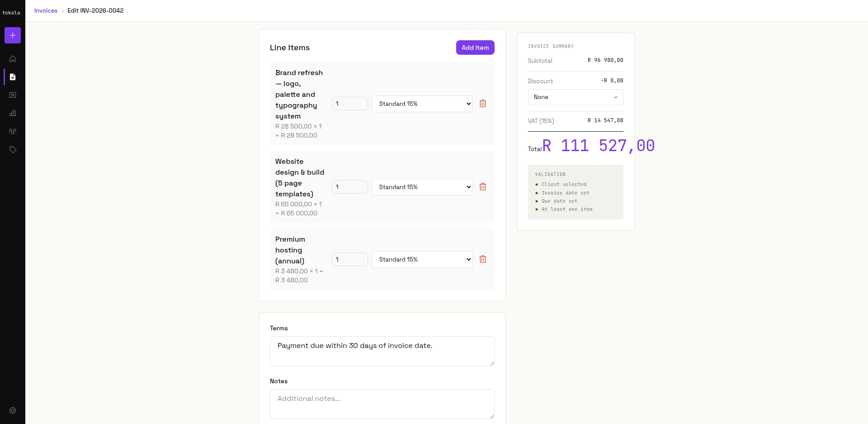Open the Discount None dropdown
The width and height of the screenshot is (868, 424).
coord(576,97)
